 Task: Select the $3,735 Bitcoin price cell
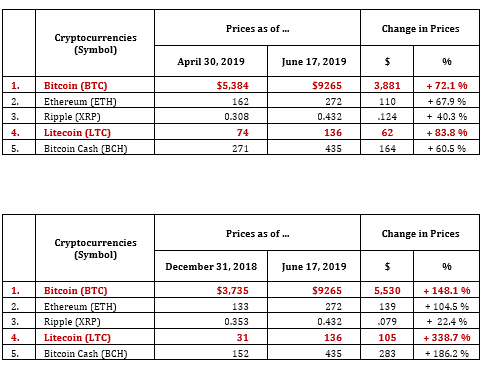[211, 290]
